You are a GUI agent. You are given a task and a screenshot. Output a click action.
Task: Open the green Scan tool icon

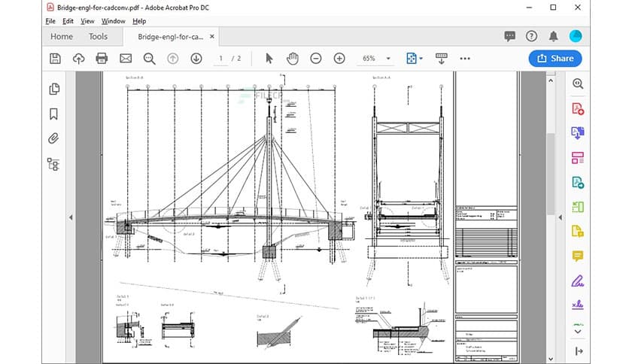(578, 208)
